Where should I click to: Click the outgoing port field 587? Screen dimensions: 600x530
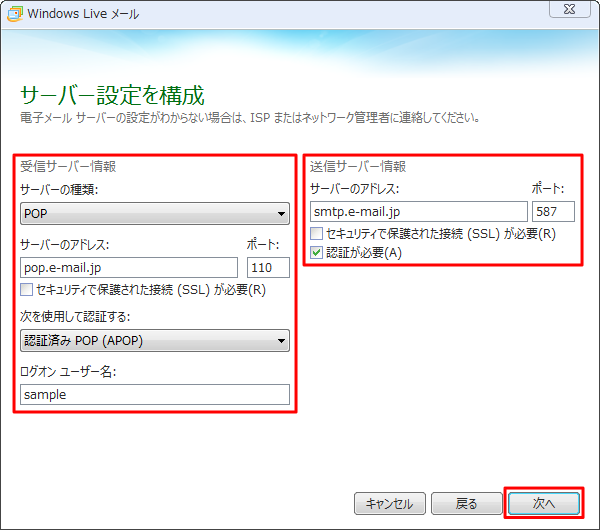[553, 212]
